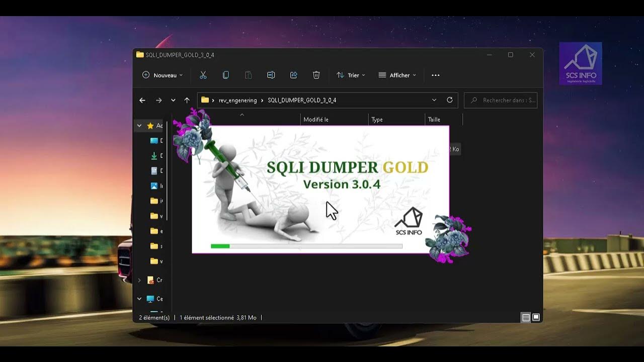Collapse the quick access tree chevron
644x362 pixels.
[139, 126]
